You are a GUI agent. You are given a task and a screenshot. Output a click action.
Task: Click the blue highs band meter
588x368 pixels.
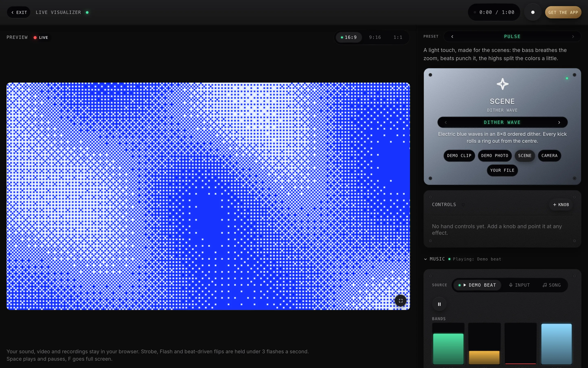tap(556, 344)
